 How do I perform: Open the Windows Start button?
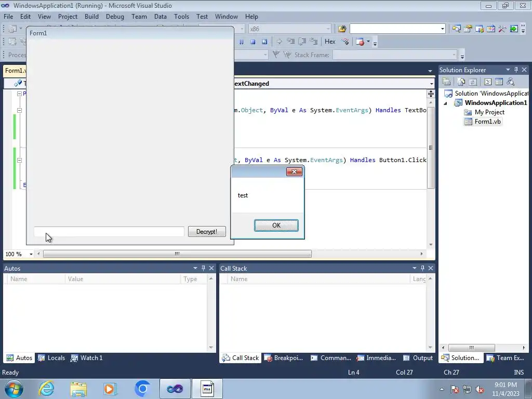click(x=14, y=389)
